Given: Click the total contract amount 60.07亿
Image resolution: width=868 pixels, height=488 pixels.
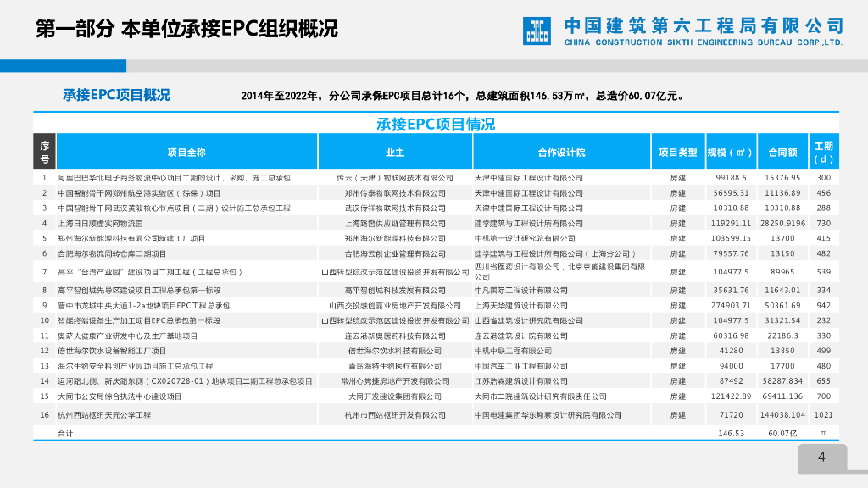Looking at the screenshot, I should pyautogui.click(x=782, y=433).
